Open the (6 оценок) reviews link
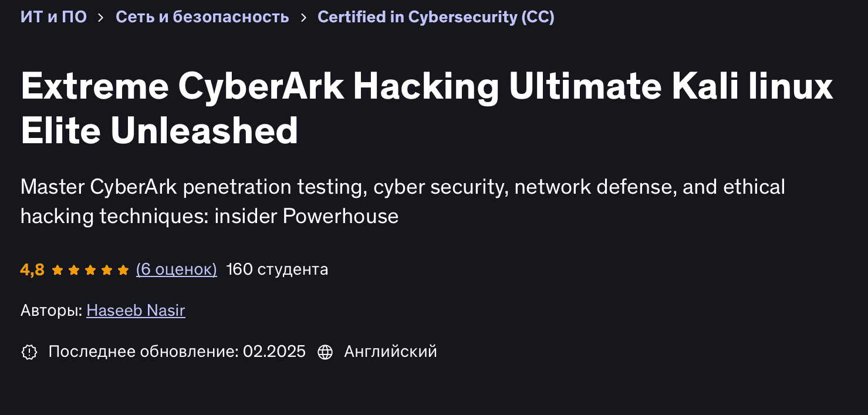The image size is (868, 415). coord(176,269)
